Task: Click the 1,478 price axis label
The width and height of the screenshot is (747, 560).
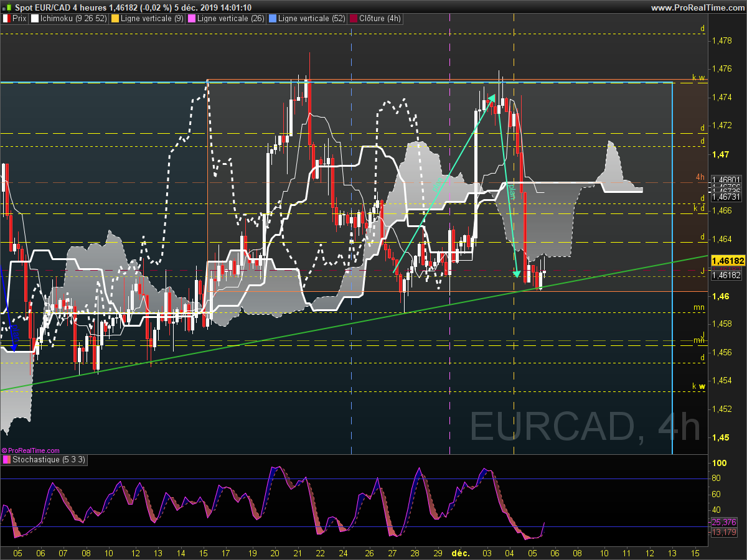Action: [722, 40]
